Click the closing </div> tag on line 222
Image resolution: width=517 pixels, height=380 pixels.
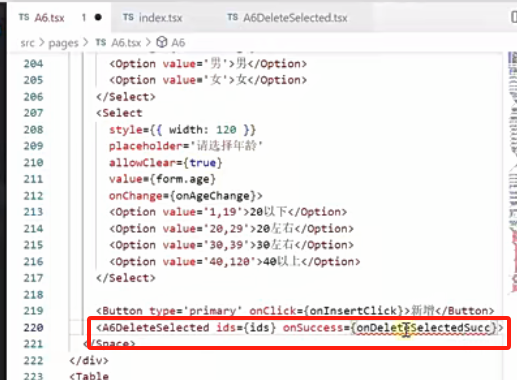click(x=89, y=360)
